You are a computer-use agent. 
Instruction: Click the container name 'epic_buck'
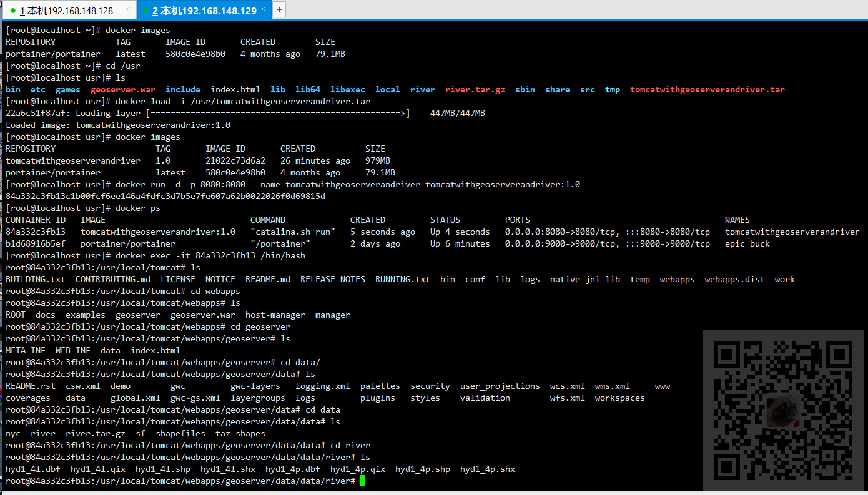click(747, 243)
